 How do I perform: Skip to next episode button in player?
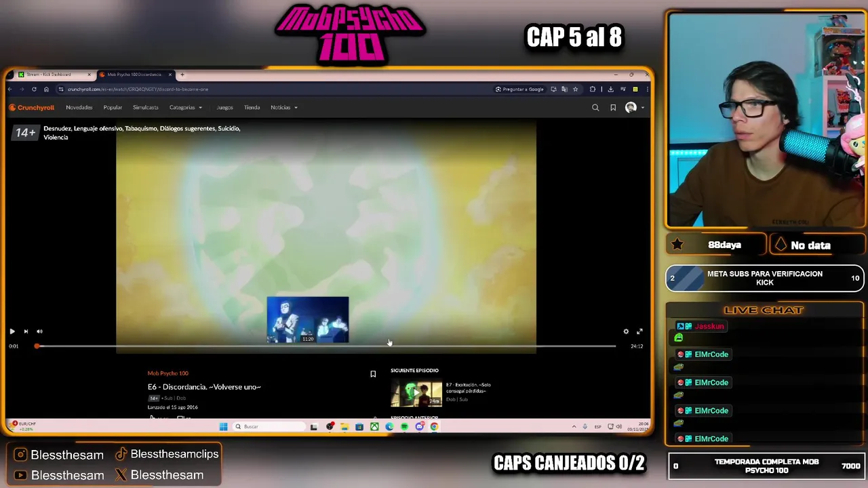click(x=26, y=331)
